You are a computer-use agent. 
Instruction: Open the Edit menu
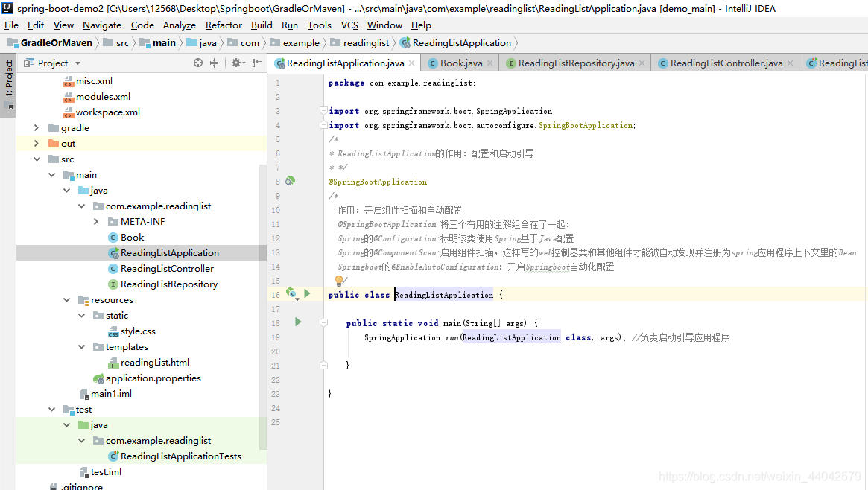click(x=36, y=25)
